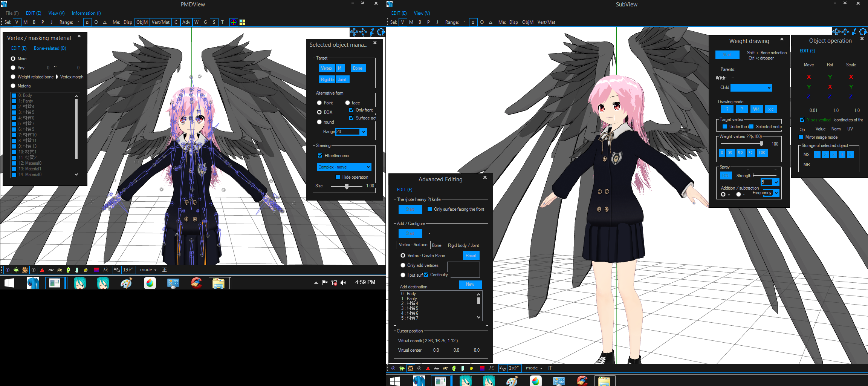
Task: Expand the Child dropdown in Weight drawing
Action: (769, 88)
